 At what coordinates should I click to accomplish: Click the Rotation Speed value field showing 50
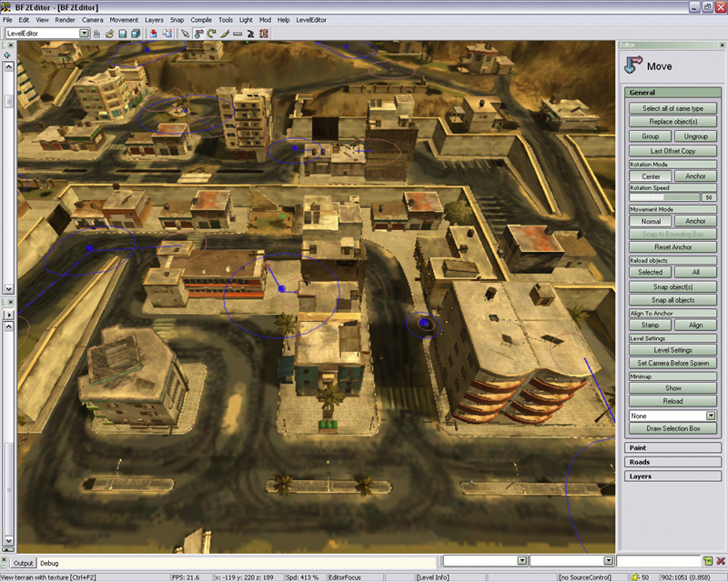709,197
